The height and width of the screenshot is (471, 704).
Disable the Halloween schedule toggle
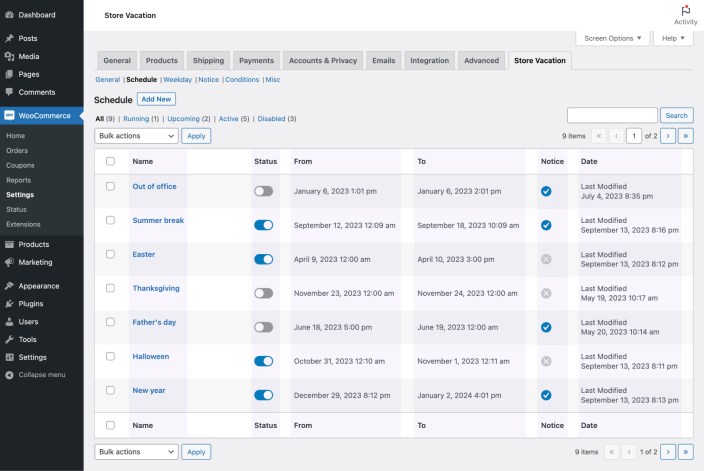(263, 361)
